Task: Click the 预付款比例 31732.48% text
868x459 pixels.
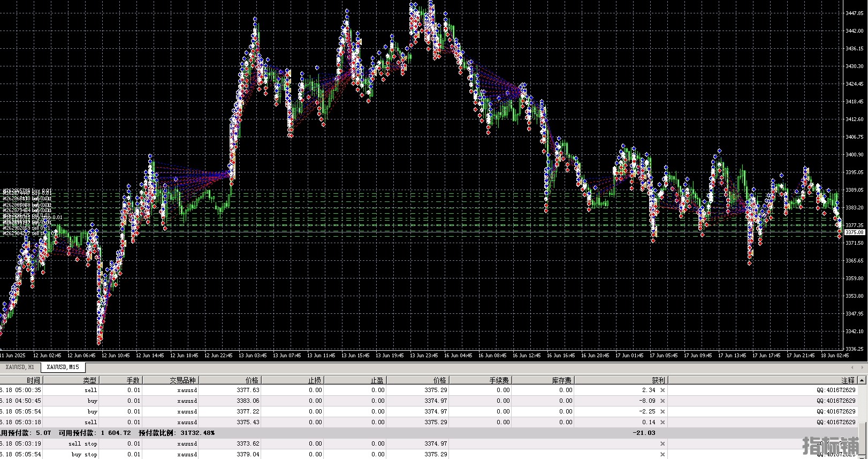Action: point(177,433)
